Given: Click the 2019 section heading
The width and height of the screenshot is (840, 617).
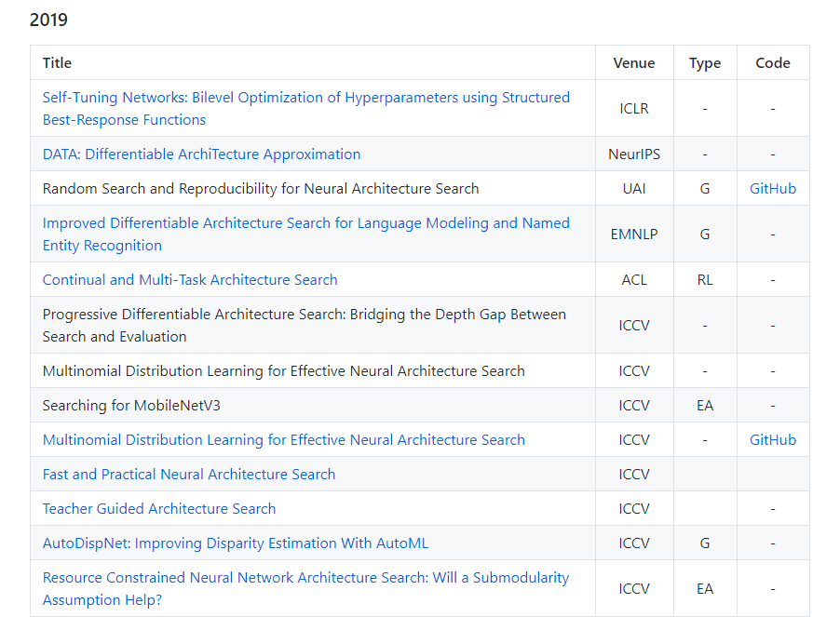Looking at the screenshot, I should [x=48, y=20].
